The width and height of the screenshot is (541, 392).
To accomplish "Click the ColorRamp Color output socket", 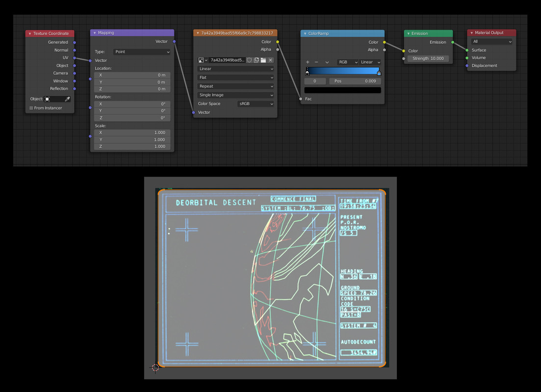I will [x=385, y=42].
